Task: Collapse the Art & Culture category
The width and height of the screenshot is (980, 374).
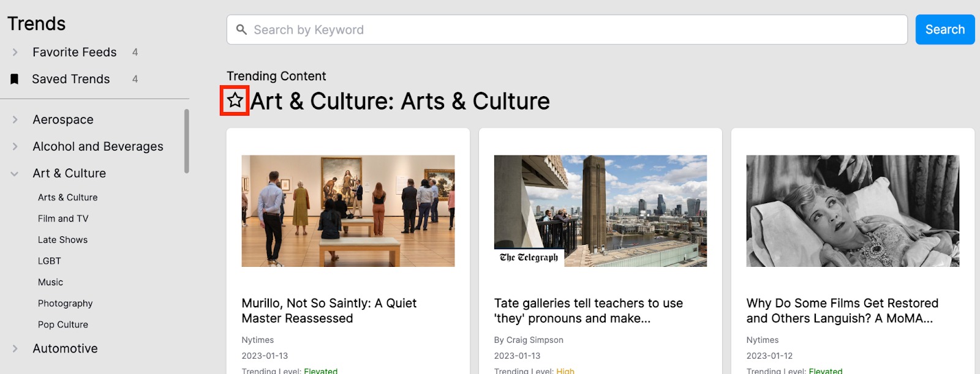Action: (x=15, y=174)
